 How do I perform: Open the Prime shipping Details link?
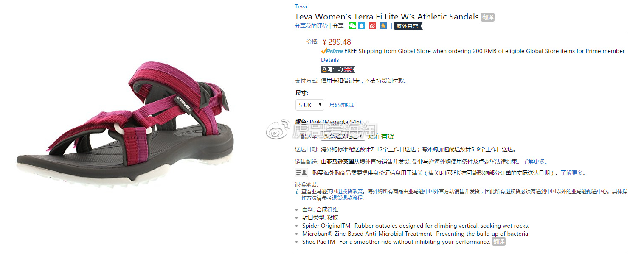click(330, 60)
